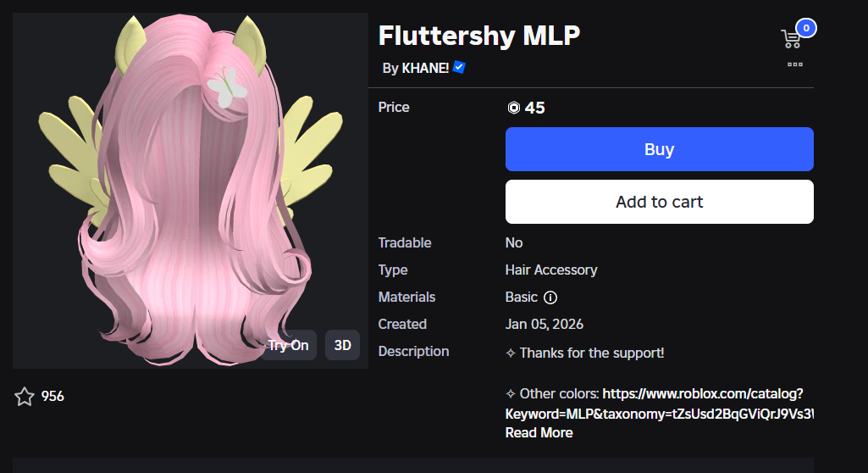Toggle Try On preview
The image size is (868, 473).
point(289,345)
